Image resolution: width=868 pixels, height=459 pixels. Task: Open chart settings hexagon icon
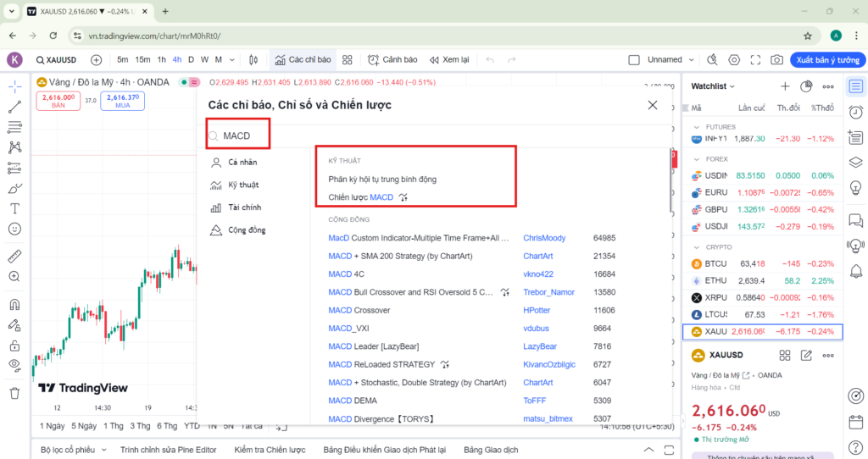coord(734,60)
